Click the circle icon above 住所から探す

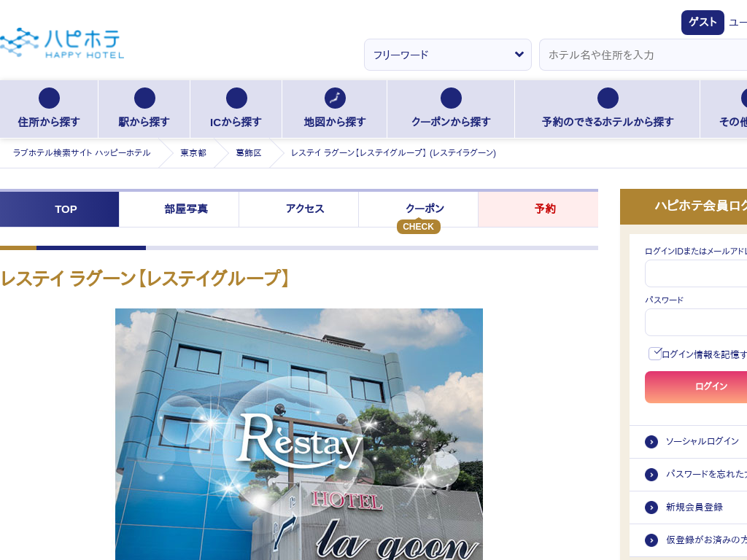[49, 98]
